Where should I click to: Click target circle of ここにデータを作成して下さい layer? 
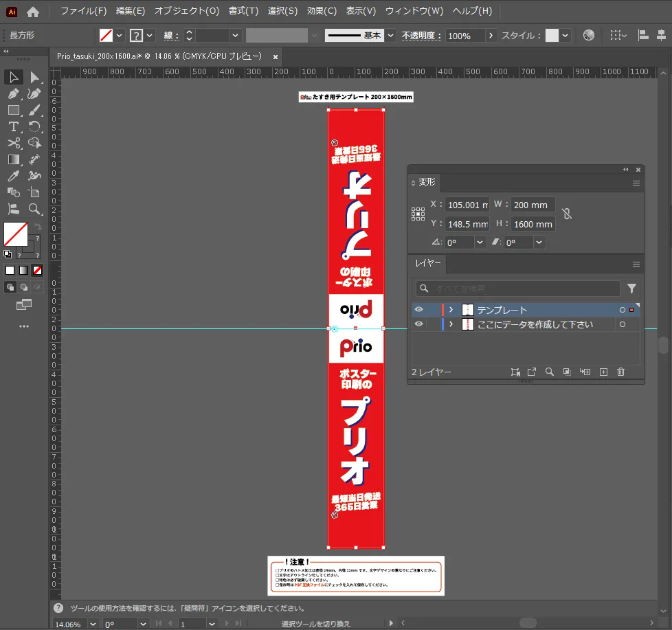pyautogui.click(x=623, y=324)
